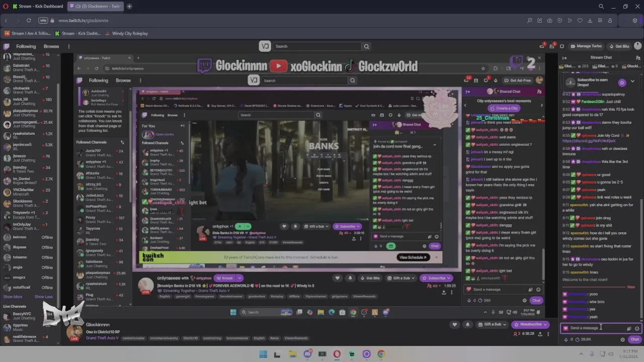The height and width of the screenshot is (362, 644).
Task: Open the user avatar menu in Twitch header
Action: point(637,46)
